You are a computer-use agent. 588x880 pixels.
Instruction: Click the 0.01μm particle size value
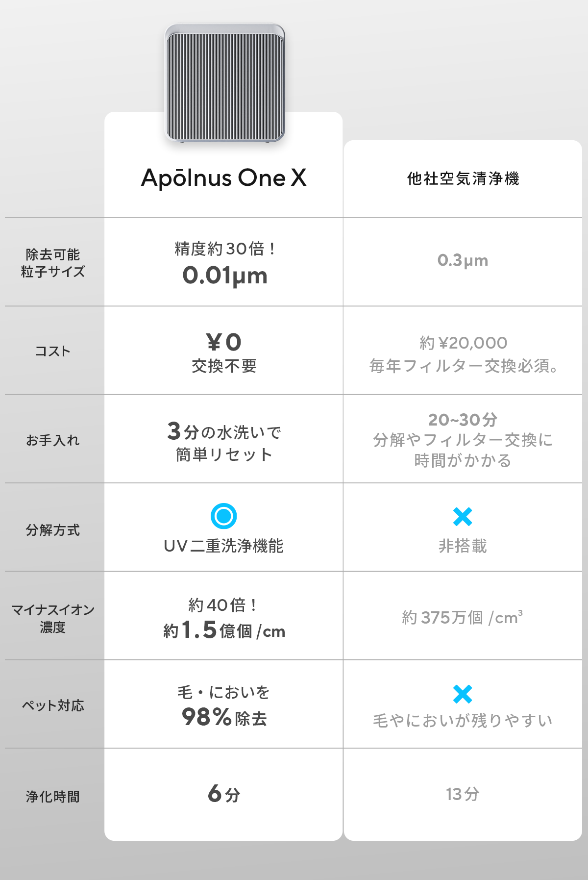pyautogui.click(x=225, y=276)
